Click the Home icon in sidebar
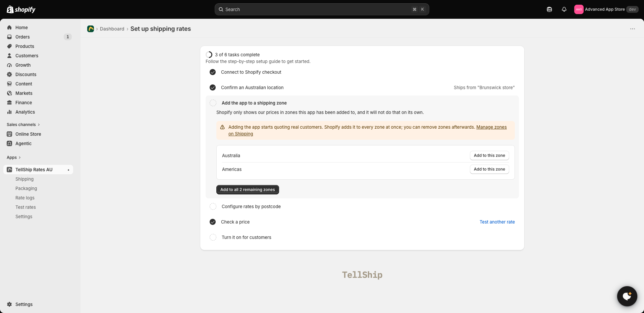This screenshot has height=313, width=644. pyautogui.click(x=9, y=27)
